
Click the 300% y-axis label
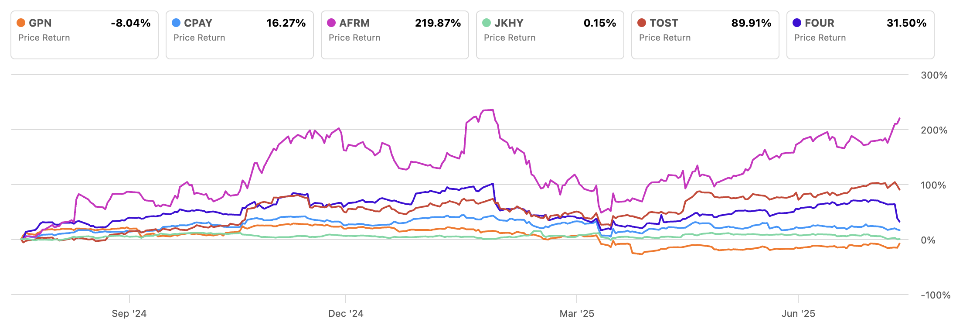934,75
